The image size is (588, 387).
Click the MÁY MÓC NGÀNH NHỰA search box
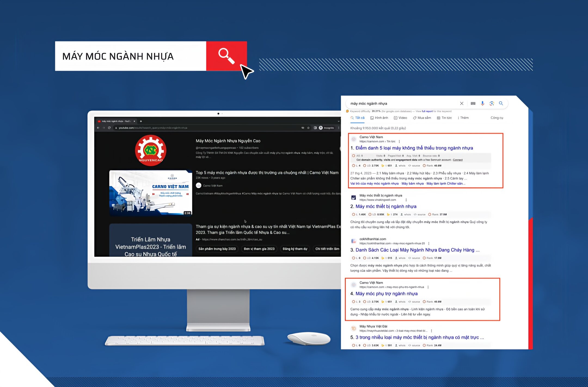pyautogui.click(x=131, y=56)
